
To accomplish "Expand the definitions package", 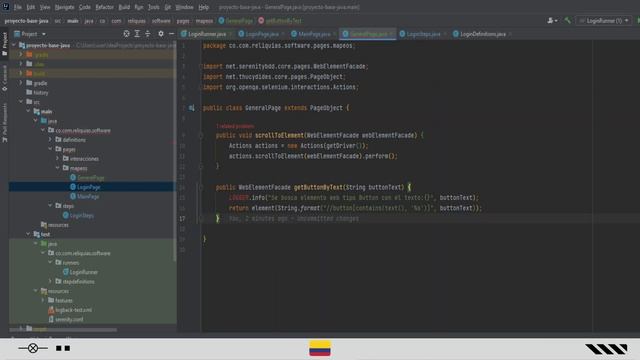I will [50, 140].
